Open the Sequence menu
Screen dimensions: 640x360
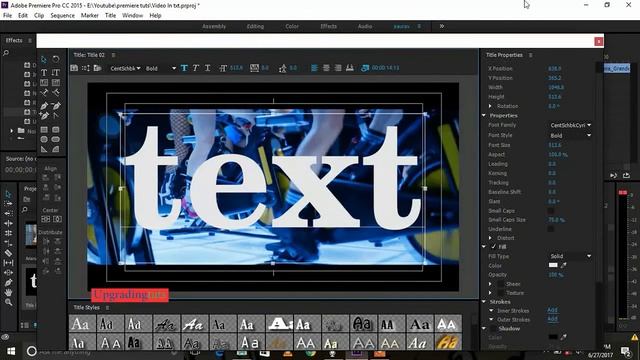point(62,16)
